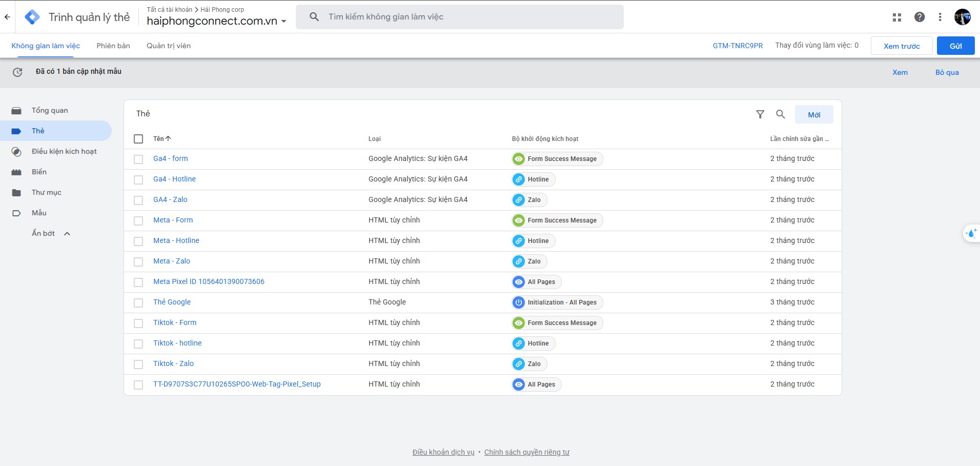Viewport: 980px width, 466px height.
Task: Open the GTM-TNRC9PR container ID link
Action: [738, 46]
